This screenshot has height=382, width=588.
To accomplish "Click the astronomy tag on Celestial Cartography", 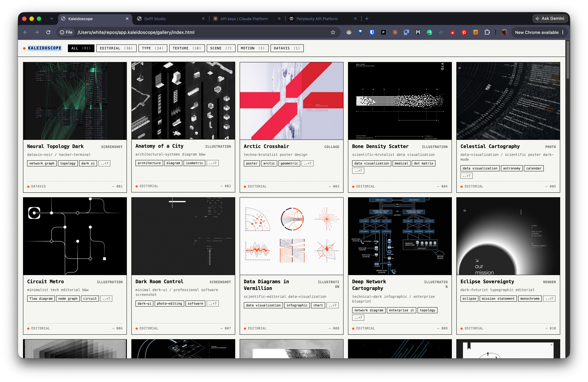I will pos(511,168).
